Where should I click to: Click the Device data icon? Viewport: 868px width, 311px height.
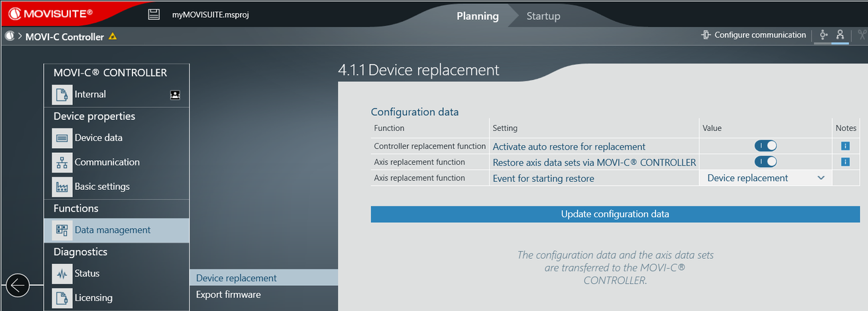tap(62, 138)
